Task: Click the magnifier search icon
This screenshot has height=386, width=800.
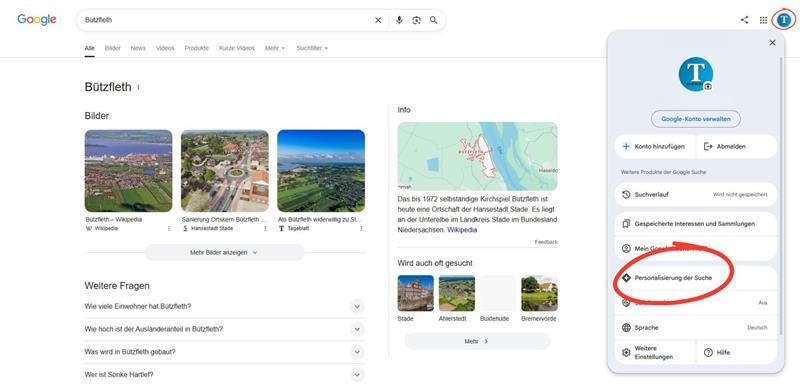Action: tap(434, 20)
